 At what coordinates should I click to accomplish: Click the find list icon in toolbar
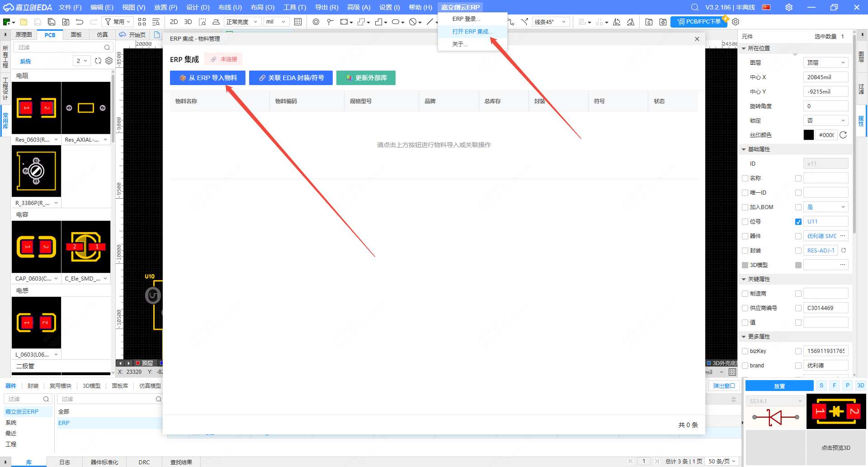(156, 22)
